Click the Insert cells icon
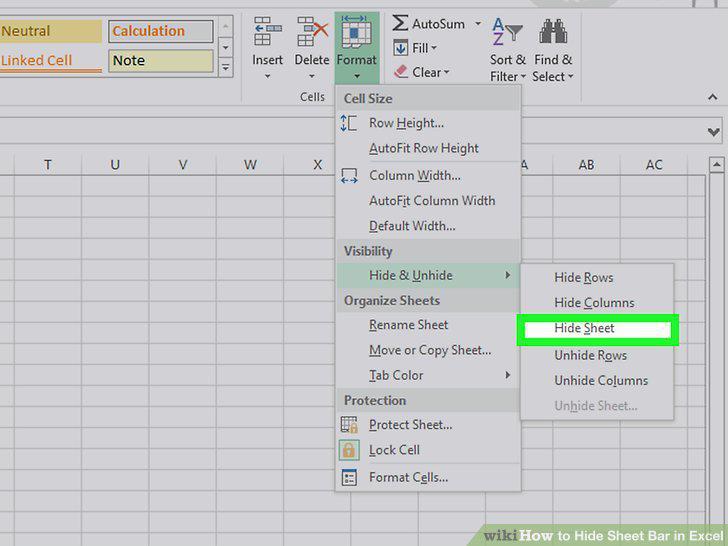Image resolution: width=728 pixels, height=546 pixels. click(267, 32)
